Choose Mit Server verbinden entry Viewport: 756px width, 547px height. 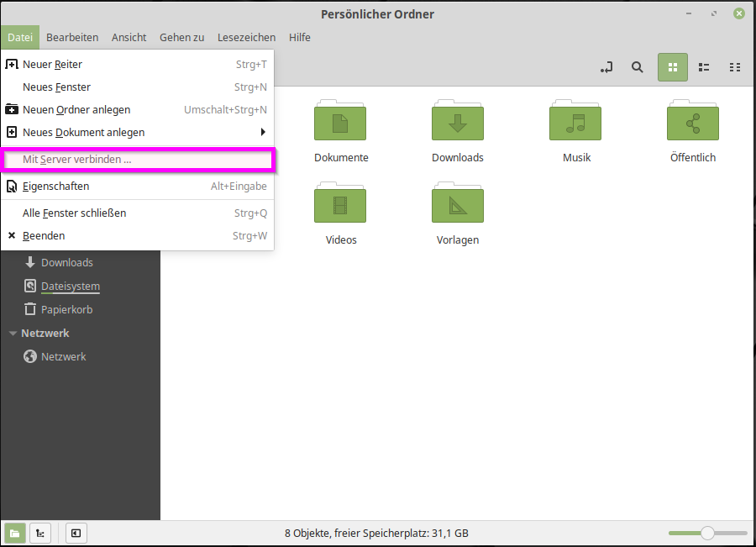tap(138, 159)
